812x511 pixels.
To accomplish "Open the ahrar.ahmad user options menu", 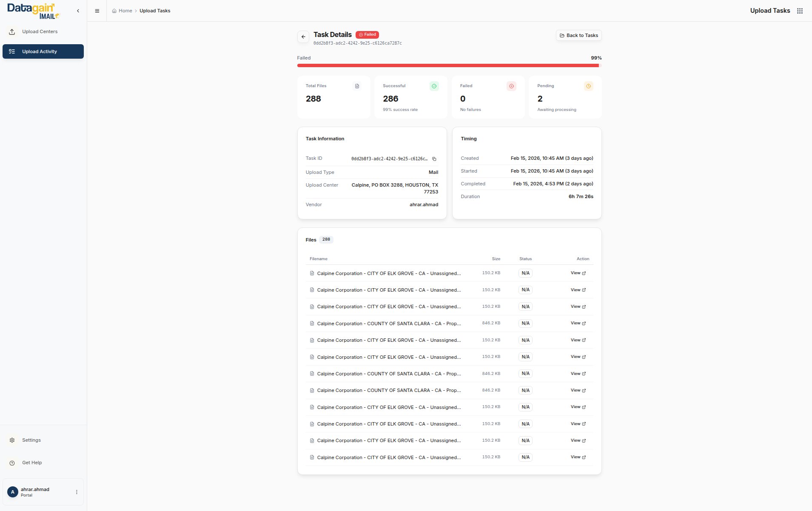I will 77,492.
